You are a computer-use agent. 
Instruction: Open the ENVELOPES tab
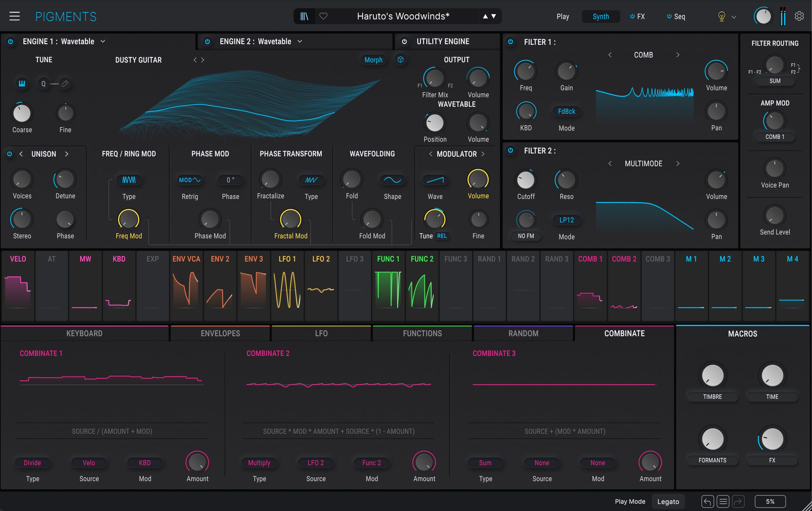tap(220, 333)
